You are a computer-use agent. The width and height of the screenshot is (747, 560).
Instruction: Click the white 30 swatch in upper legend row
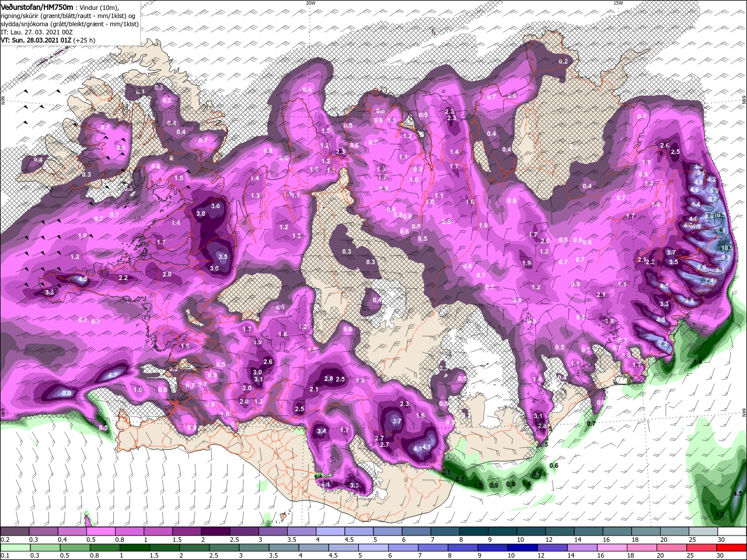point(732,531)
